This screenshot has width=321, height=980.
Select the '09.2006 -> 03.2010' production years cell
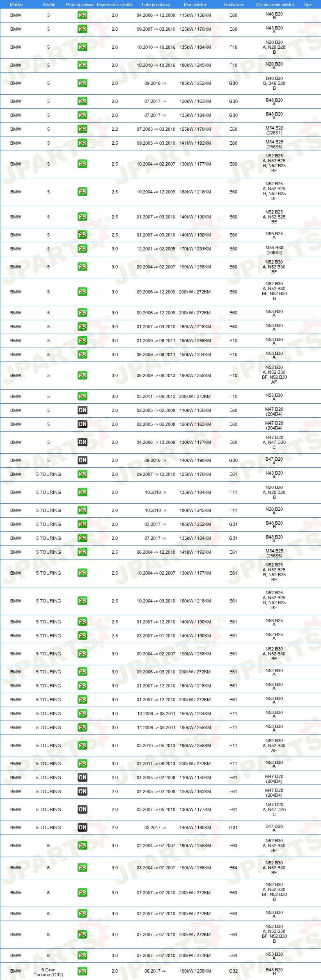pyautogui.click(x=156, y=672)
